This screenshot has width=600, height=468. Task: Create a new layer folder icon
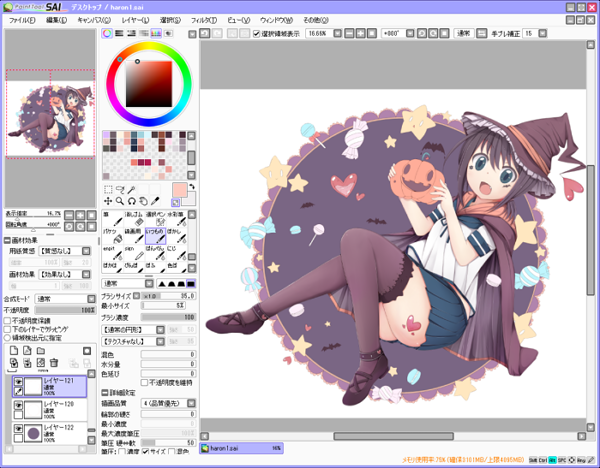[41, 351]
